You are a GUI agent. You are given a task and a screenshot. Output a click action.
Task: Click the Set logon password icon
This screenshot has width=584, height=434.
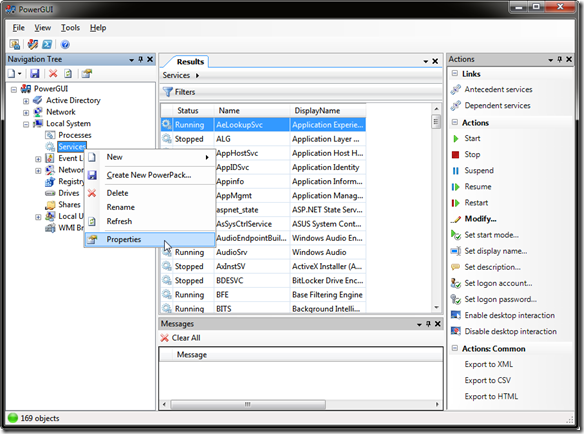(456, 299)
